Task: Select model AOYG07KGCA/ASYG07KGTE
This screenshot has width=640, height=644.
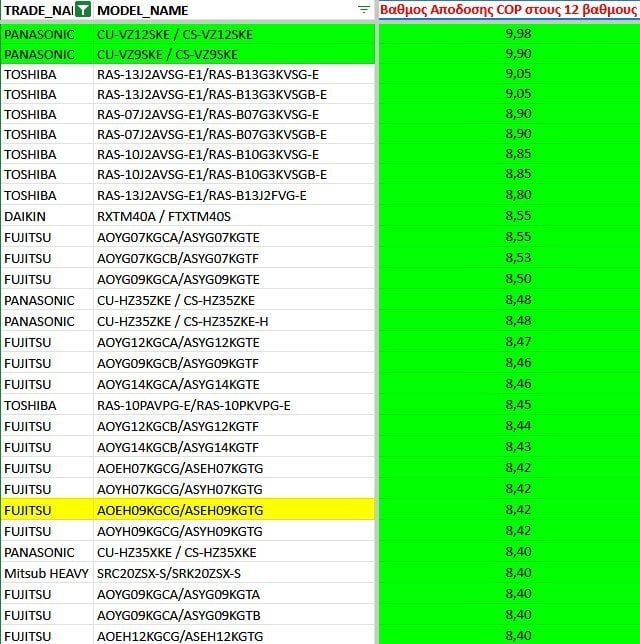Action: click(x=178, y=238)
